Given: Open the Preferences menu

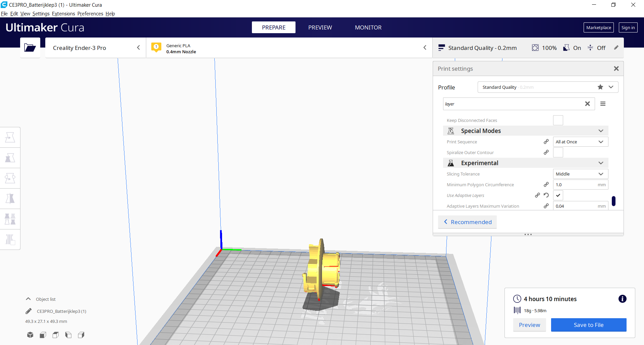Looking at the screenshot, I should point(90,14).
